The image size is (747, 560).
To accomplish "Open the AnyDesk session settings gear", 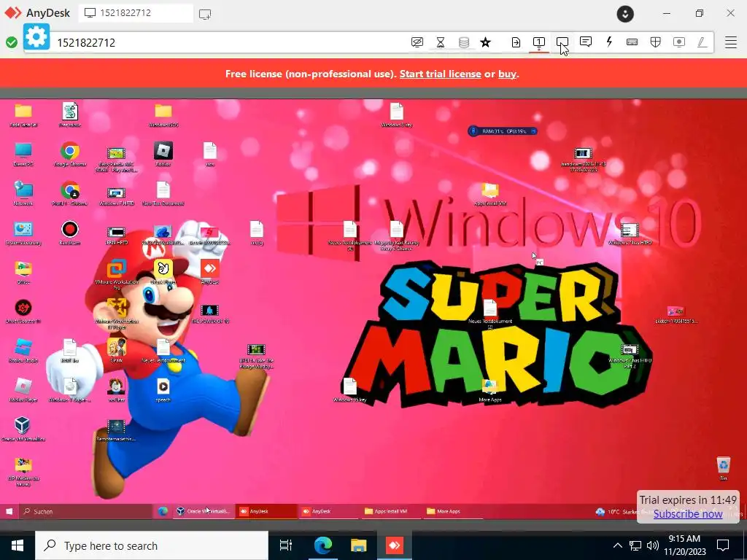I will click(36, 36).
